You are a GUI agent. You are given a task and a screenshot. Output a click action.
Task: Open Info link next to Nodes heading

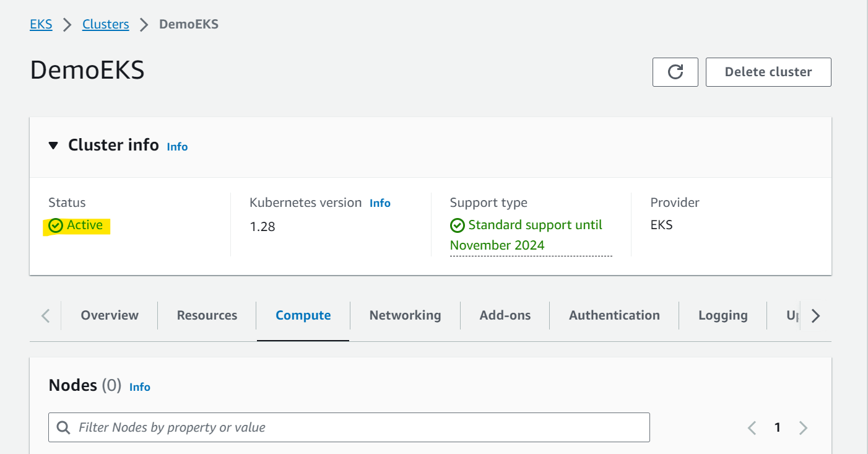tap(140, 387)
